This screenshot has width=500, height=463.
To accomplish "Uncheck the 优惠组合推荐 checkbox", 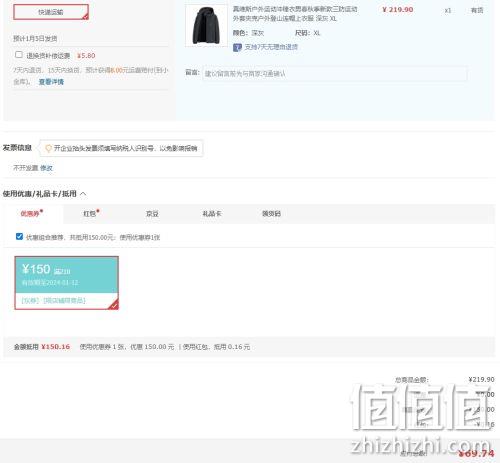I will (x=19, y=236).
